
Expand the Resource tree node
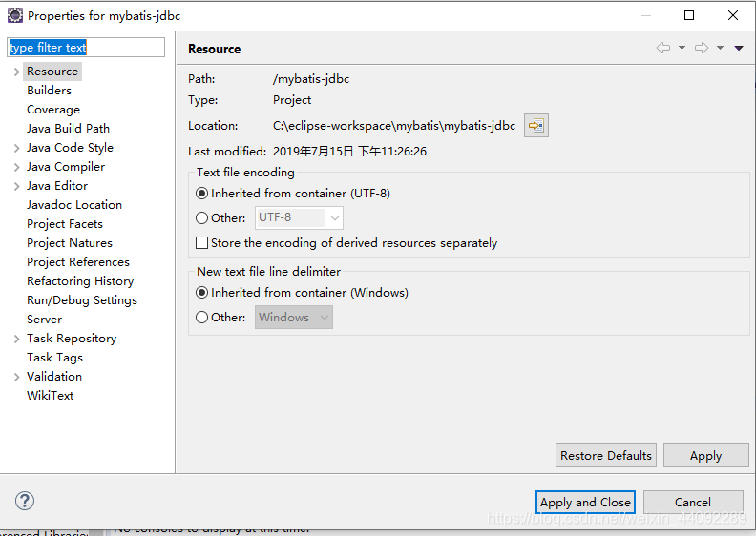[17, 72]
